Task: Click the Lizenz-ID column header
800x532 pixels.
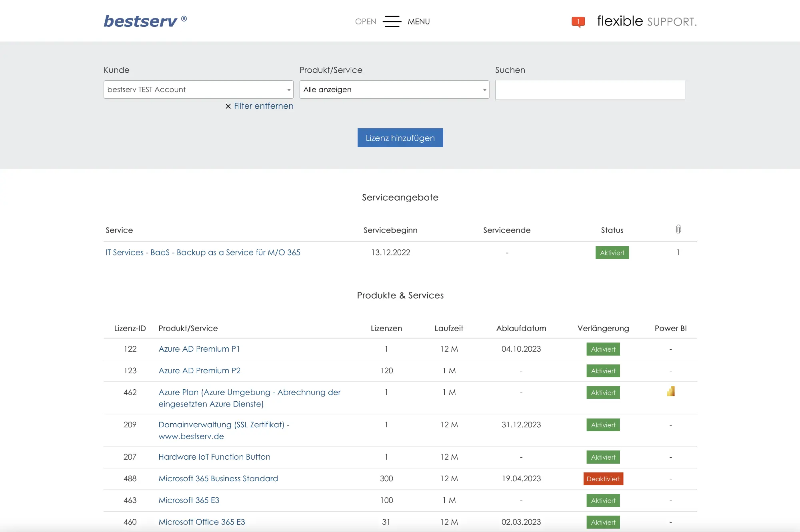Action: (x=130, y=328)
